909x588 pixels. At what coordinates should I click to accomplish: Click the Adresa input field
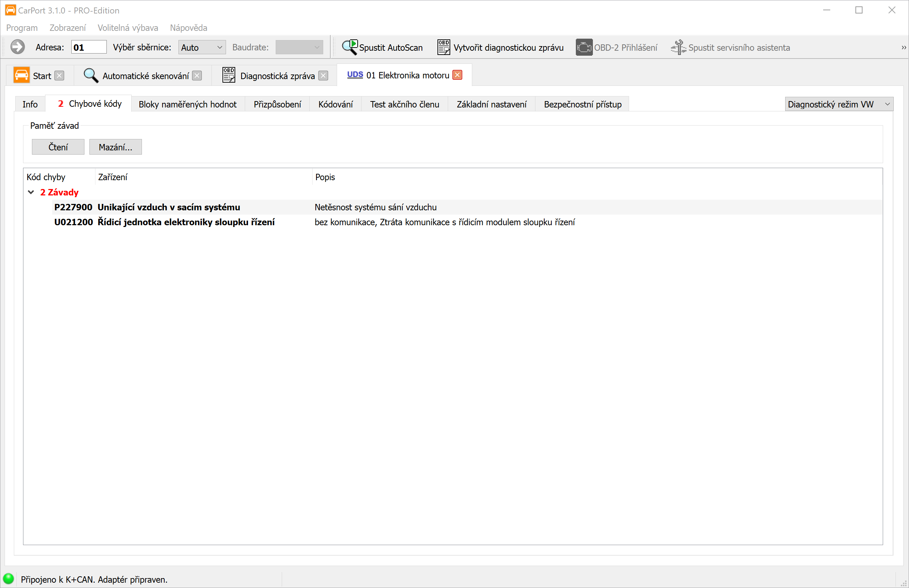tap(89, 48)
